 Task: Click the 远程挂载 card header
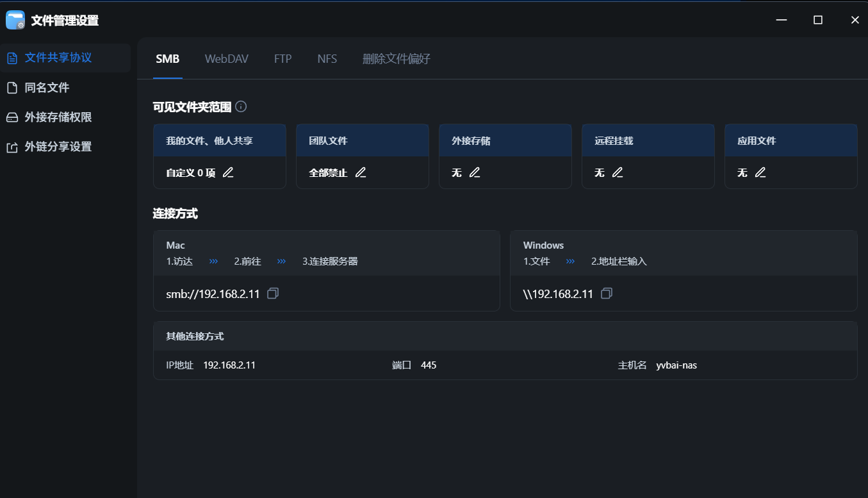click(648, 140)
